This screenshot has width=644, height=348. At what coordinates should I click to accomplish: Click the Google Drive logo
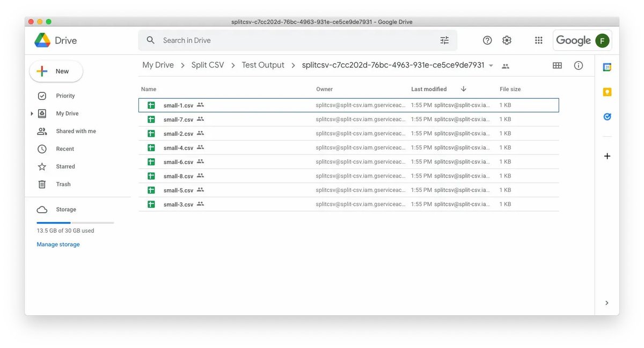point(42,40)
